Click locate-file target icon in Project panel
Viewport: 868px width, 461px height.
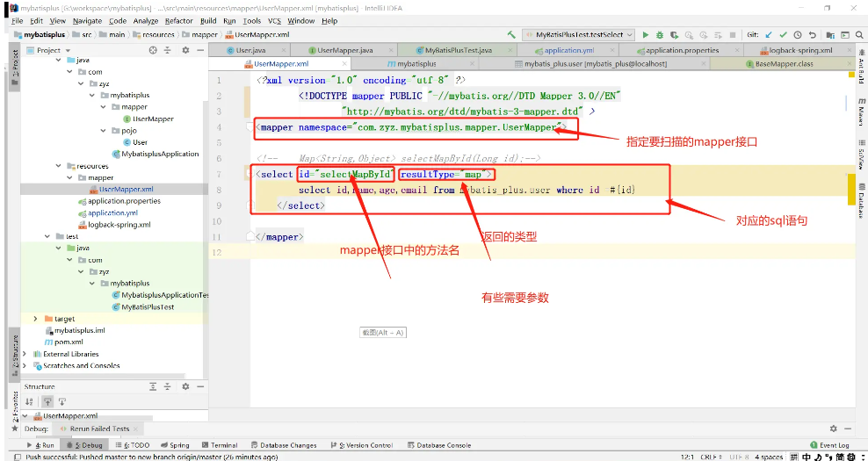pos(154,50)
